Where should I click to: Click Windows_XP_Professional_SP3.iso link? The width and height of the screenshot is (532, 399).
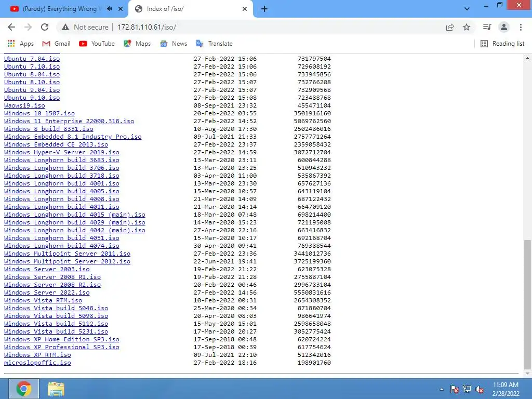point(61,348)
